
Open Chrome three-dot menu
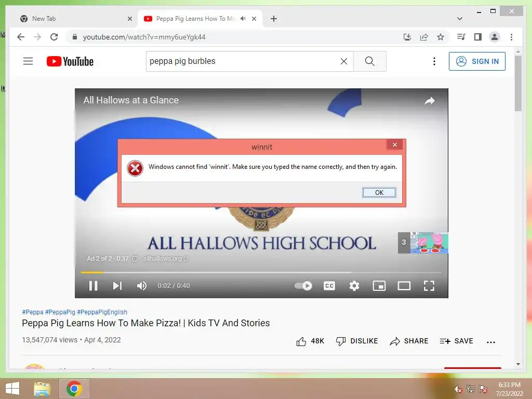click(x=511, y=37)
